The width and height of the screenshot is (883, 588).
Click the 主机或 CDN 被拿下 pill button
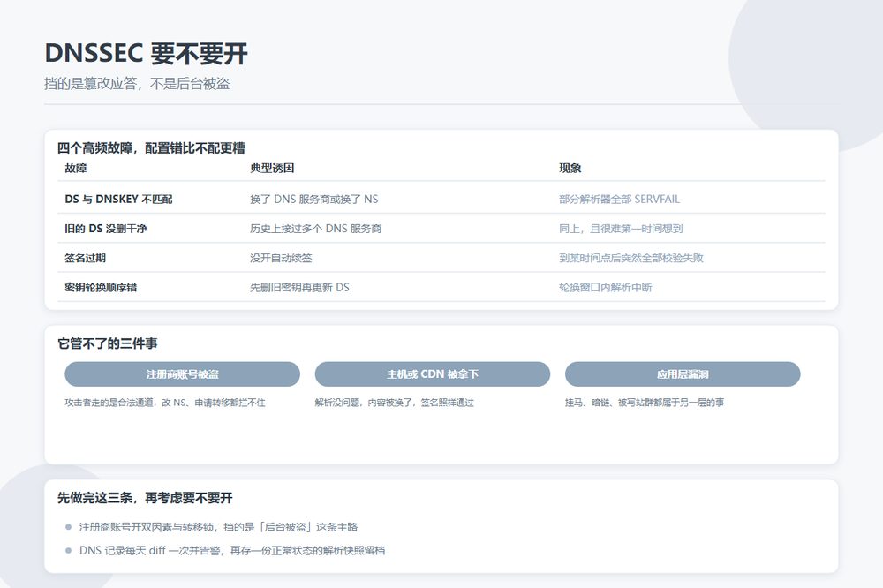pos(433,374)
